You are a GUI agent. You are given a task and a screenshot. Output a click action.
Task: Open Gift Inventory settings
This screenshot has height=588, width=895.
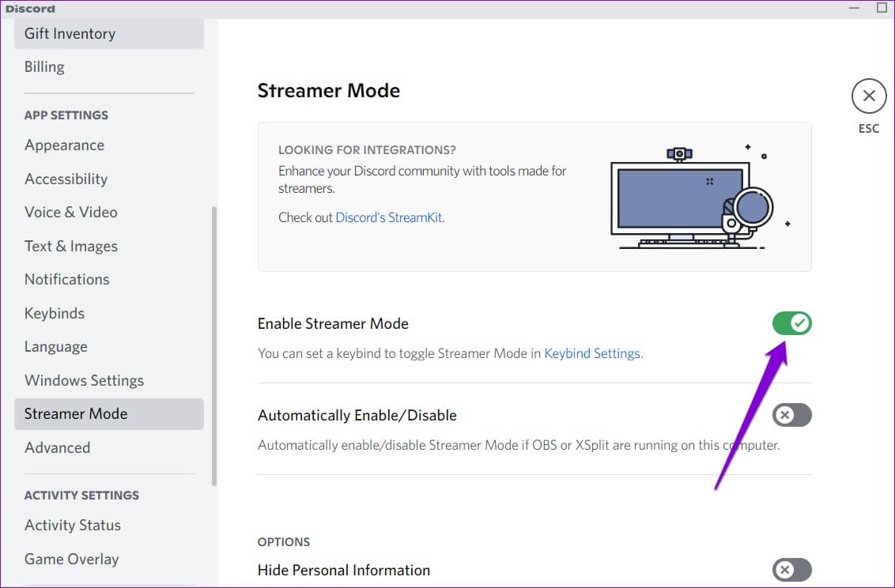click(x=109, y=34)
